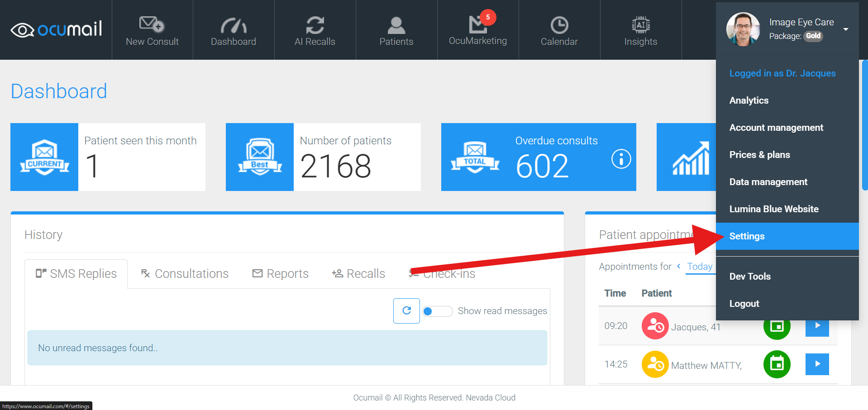The image size is (868, 410).
Task: Choose Settings in the account menu
Action: tap(787, 236)
